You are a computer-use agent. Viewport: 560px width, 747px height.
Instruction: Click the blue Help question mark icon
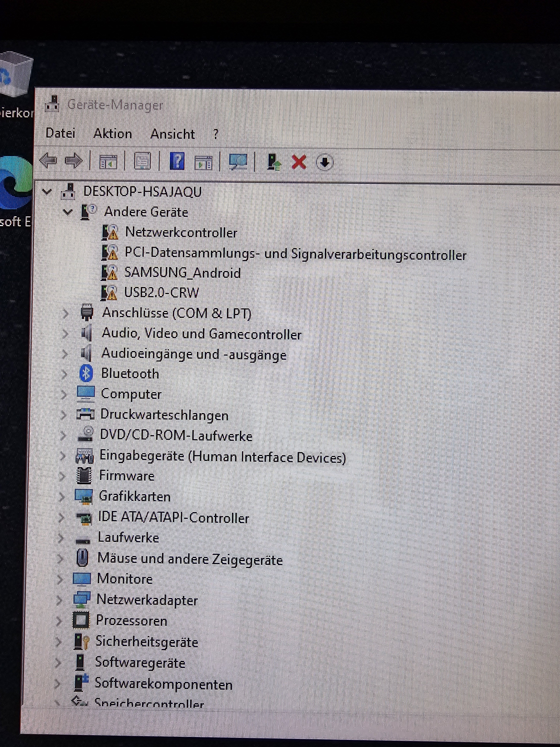(x=177, y=161)
